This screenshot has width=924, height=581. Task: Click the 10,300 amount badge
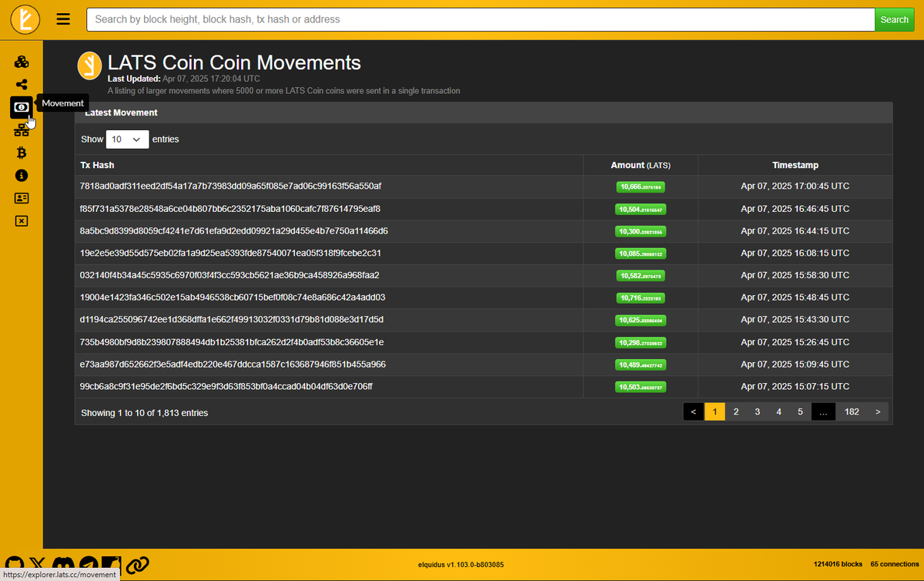click(x=641, y=231)
